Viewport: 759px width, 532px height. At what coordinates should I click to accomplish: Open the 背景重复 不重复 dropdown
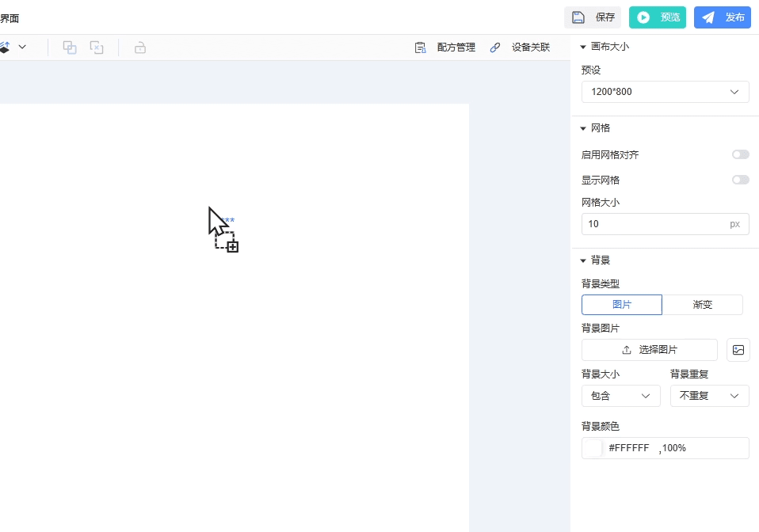(709, 396)
